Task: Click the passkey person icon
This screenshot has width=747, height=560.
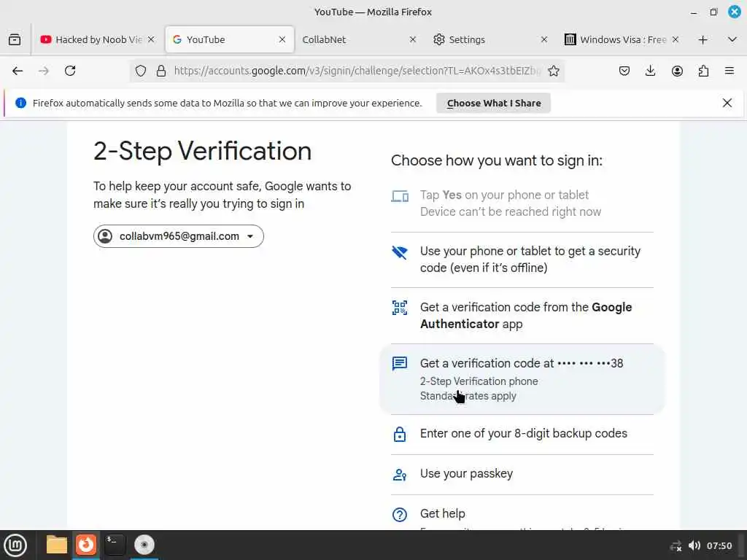Action: pyautogui.click(x=399, y=475)
